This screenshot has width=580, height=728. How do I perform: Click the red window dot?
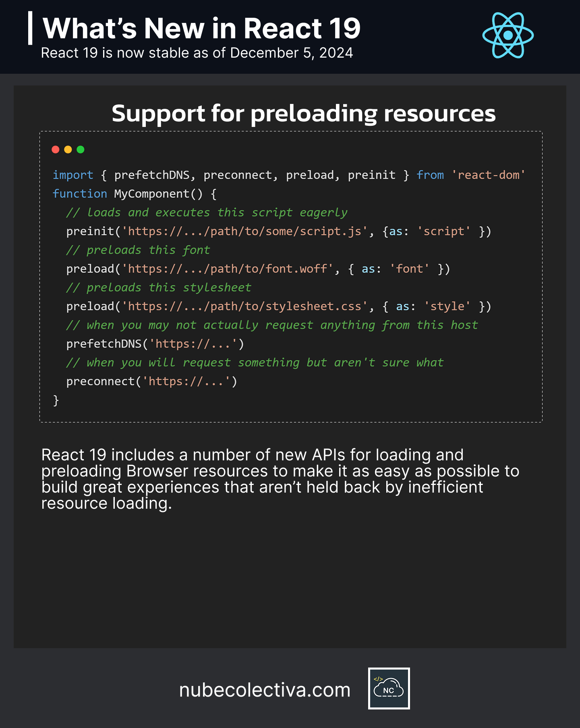(56, 150)
